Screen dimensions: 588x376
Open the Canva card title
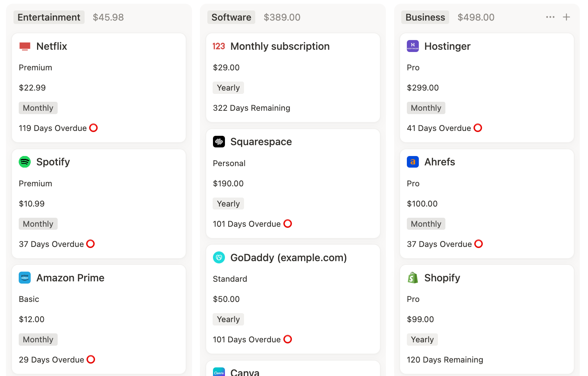click(245, 372)
